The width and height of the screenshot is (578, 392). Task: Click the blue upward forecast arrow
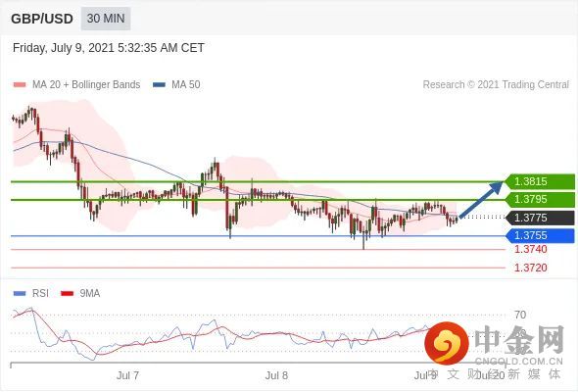coord(481,200)
